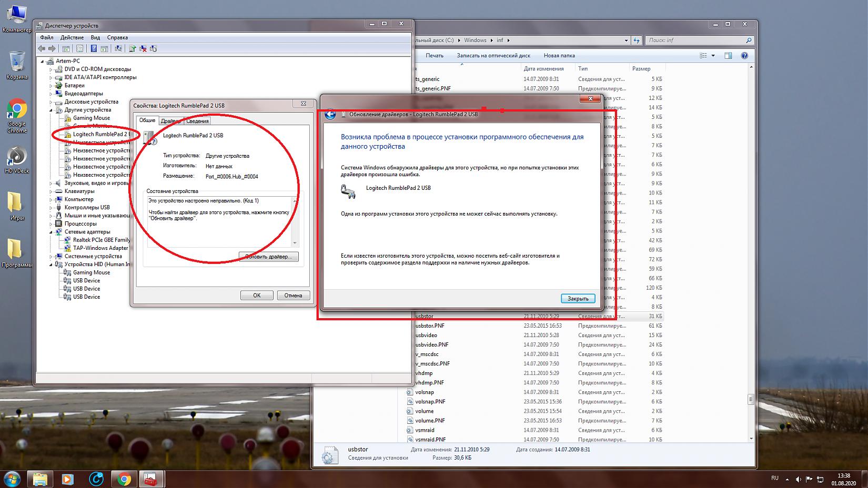This screenshot has height=488, width=868.
Task: Collapse Сетевые адаптеры category
Action: click(51, 232)
